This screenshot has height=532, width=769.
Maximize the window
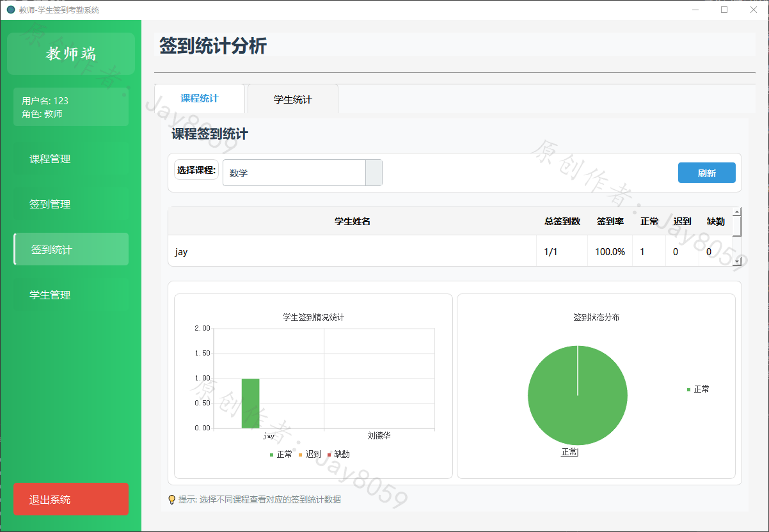pyautogui.click(x=724, y=10)
